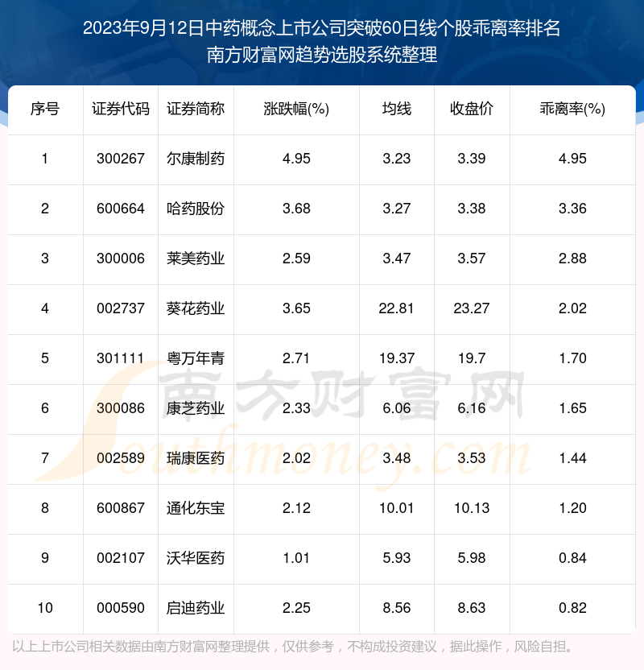Image resolution: width=644 pixels, height=670 pixels.
Task: Select stock code 301111
Action: 121,358
